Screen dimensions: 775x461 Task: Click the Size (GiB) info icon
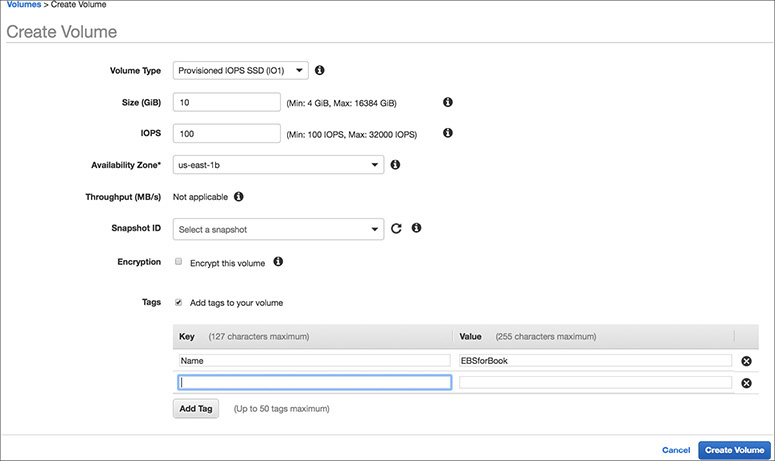[448, 102]
